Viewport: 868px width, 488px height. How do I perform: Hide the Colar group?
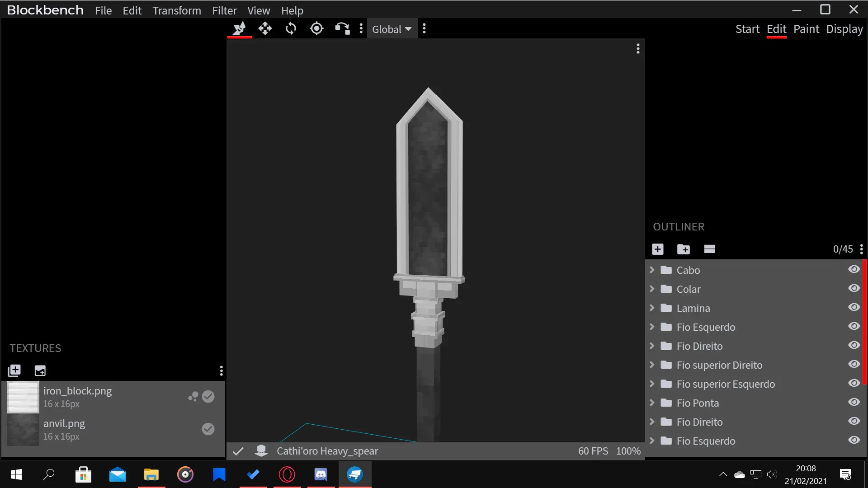(854, 288)
